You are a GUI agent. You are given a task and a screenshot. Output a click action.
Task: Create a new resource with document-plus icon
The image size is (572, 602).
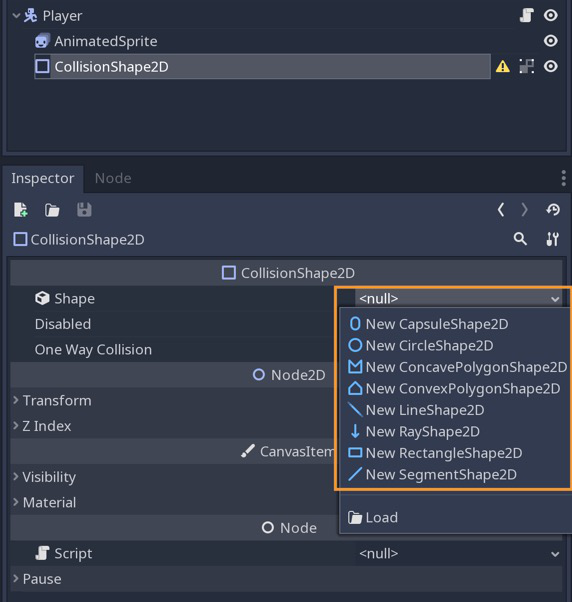[20, 210]
